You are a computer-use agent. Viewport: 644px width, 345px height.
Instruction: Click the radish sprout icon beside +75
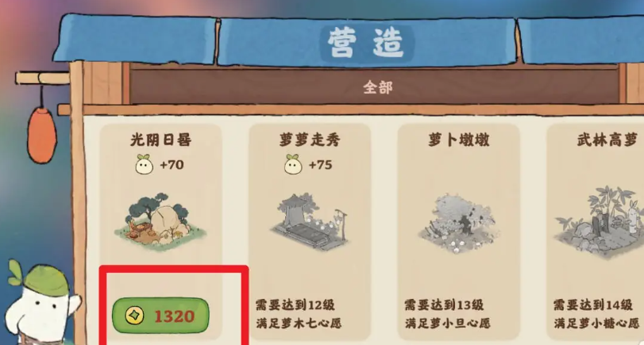point(293,164)
